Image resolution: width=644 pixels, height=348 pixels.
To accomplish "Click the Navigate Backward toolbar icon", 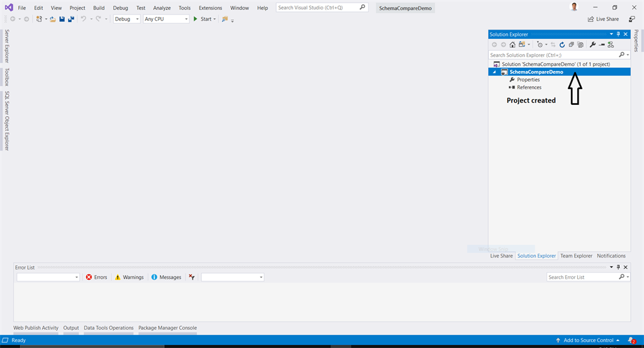I will (13, 19).
